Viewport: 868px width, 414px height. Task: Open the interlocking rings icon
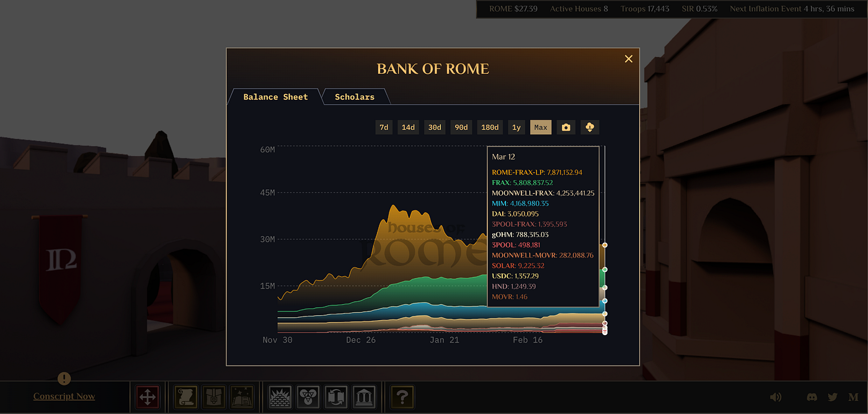tap(308, 397)
